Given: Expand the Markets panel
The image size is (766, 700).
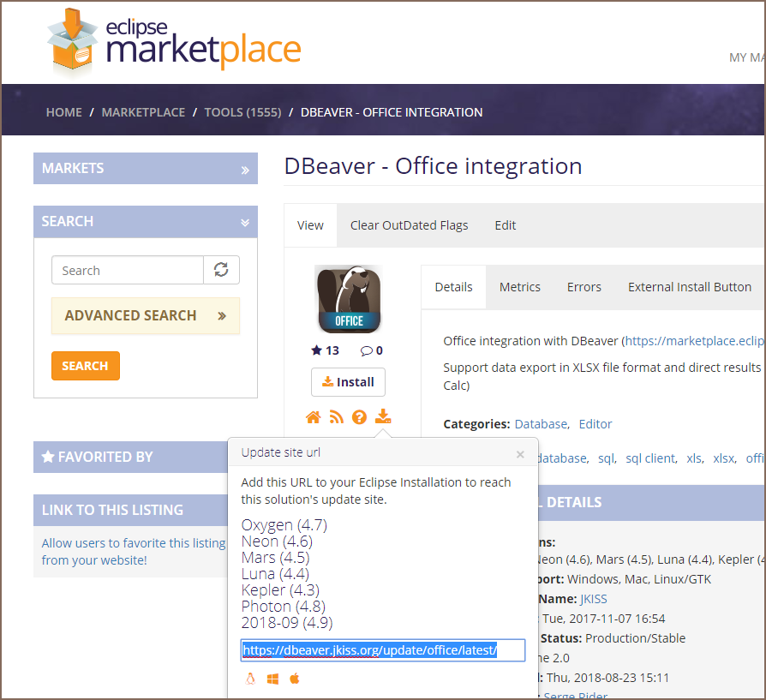Looking at the screenshot, I should (245, 170).
